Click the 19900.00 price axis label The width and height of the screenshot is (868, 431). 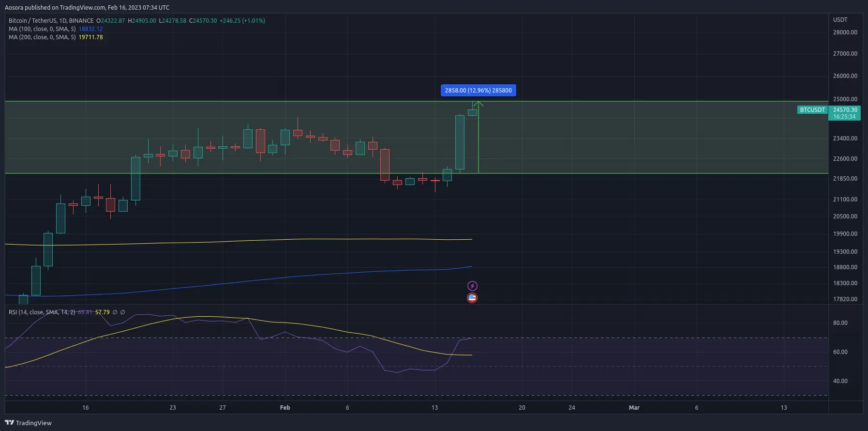(x=845, y=234)
